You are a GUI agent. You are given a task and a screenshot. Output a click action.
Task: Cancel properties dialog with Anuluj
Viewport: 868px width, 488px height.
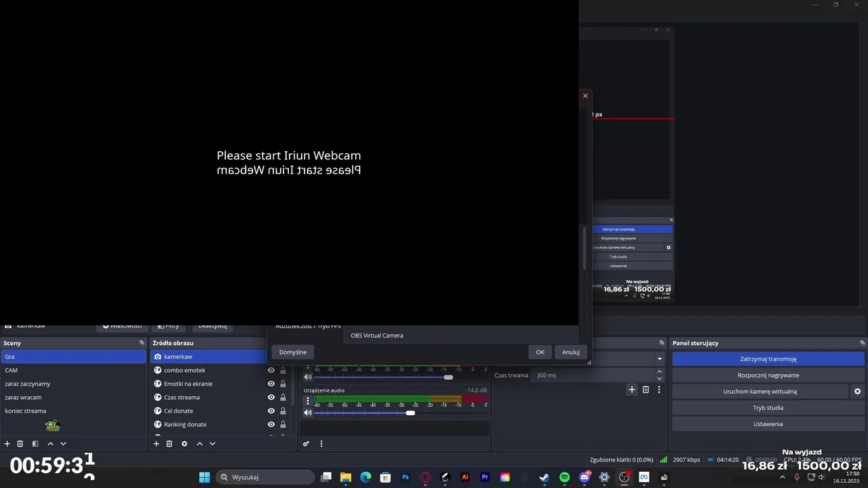(571, 352)
